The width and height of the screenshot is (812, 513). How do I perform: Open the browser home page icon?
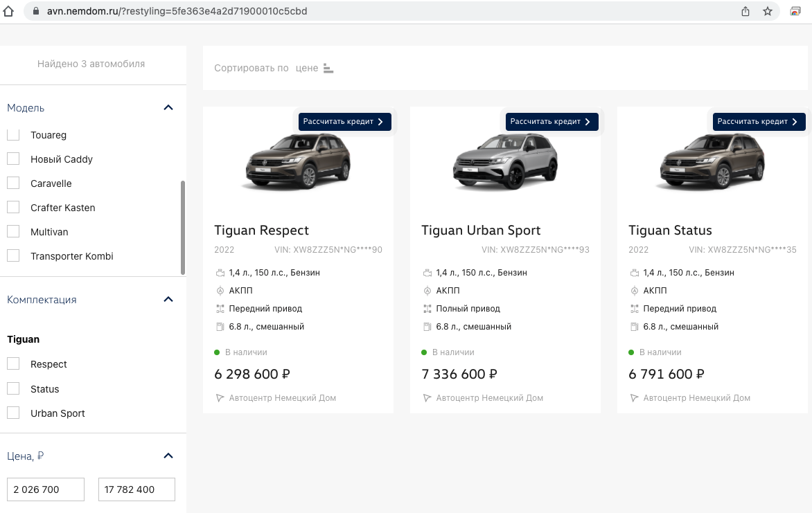(8, 11)
